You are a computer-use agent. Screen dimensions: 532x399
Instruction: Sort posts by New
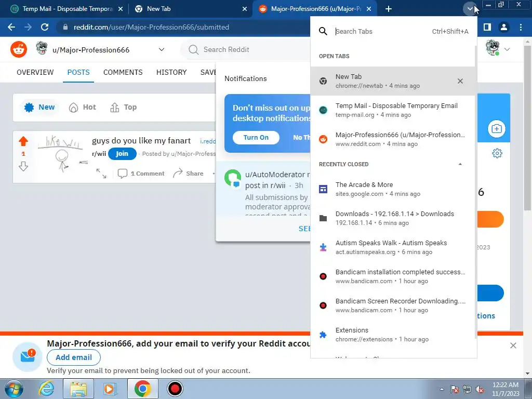pos(39,107)
